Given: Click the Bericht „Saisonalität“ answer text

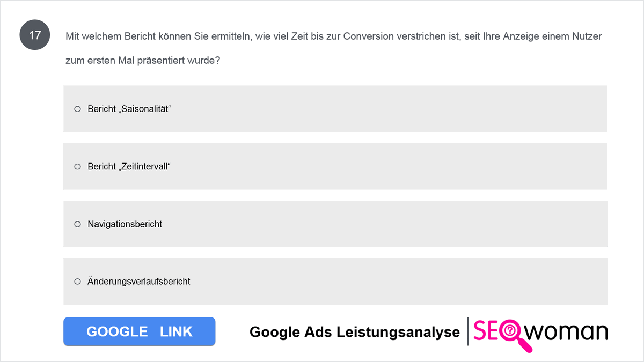Looking at the screenshot, I should click(x=129, y=109).
